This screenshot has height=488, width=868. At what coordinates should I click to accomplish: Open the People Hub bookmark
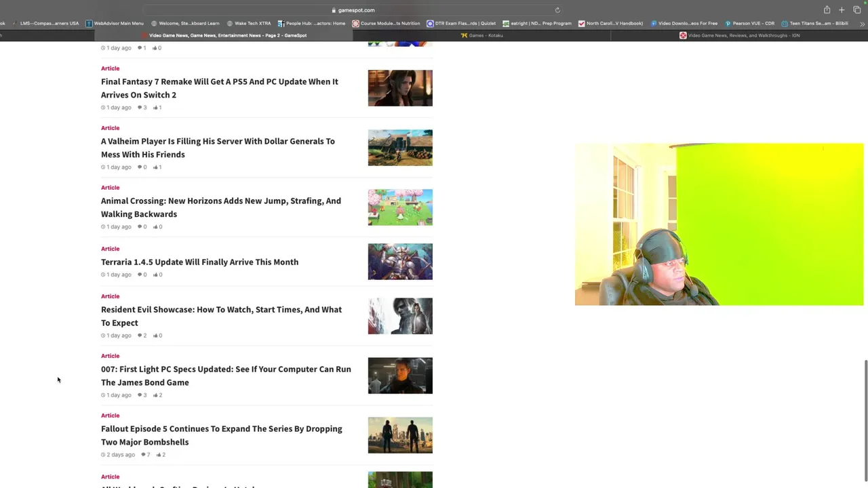click(x=311, y=23)
